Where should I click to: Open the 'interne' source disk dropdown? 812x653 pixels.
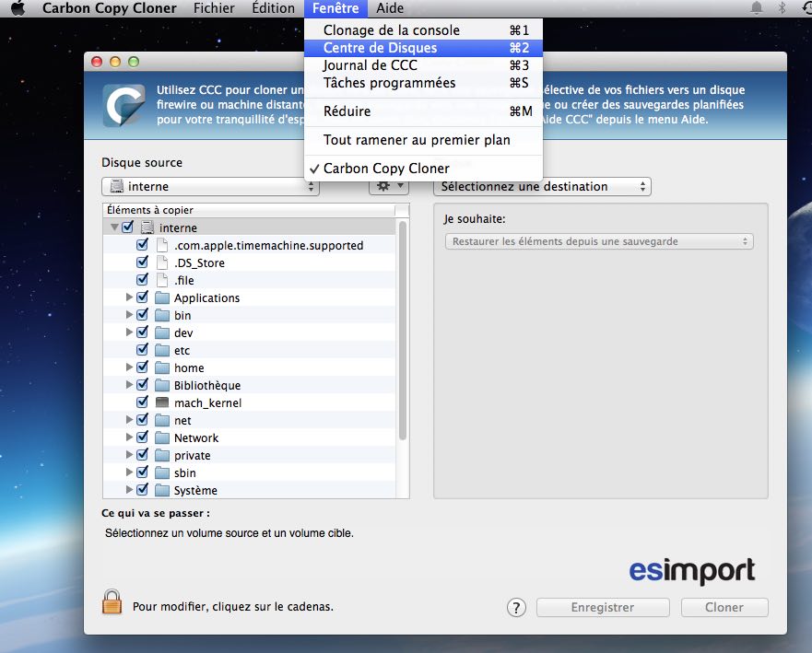[x=210, y=186]
